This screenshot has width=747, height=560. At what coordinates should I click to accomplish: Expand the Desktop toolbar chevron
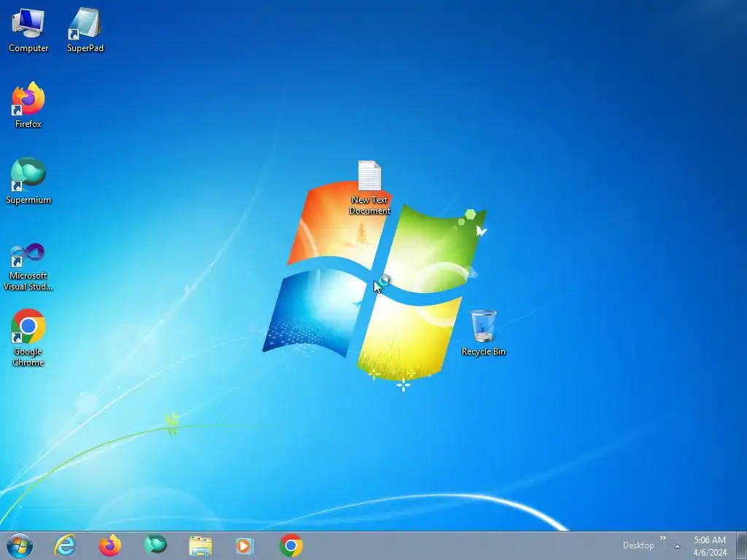coord(662,538)
